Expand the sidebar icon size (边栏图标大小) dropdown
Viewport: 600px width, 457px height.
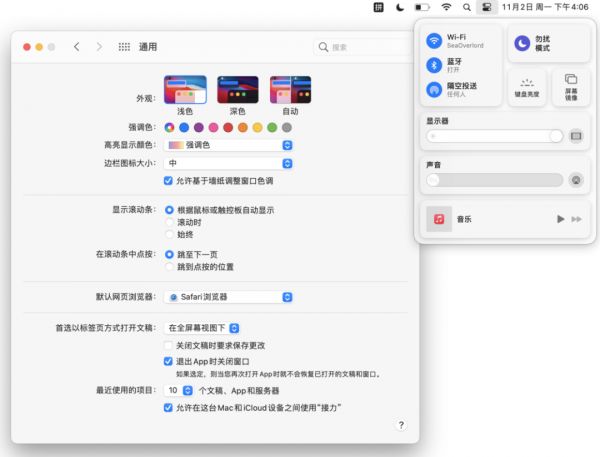click(229, 163)
